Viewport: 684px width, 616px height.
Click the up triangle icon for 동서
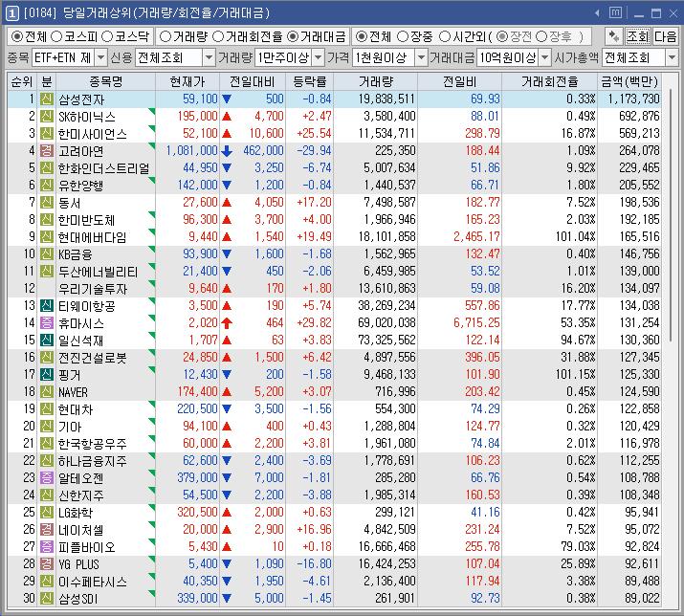point(227,203)
